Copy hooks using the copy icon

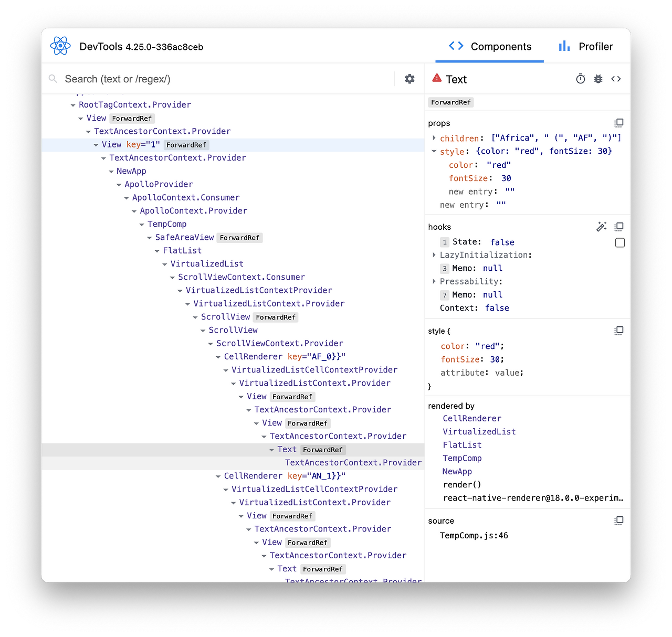(x=619, y=226)
